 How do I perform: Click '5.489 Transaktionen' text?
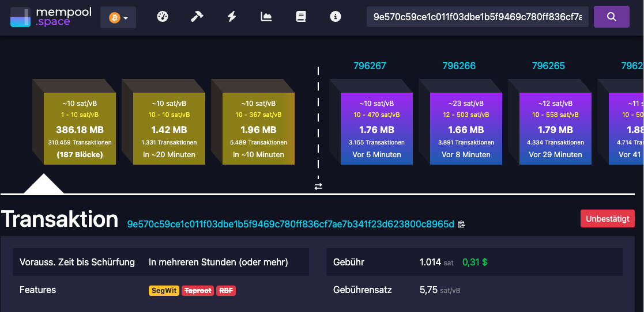[259, 143]
